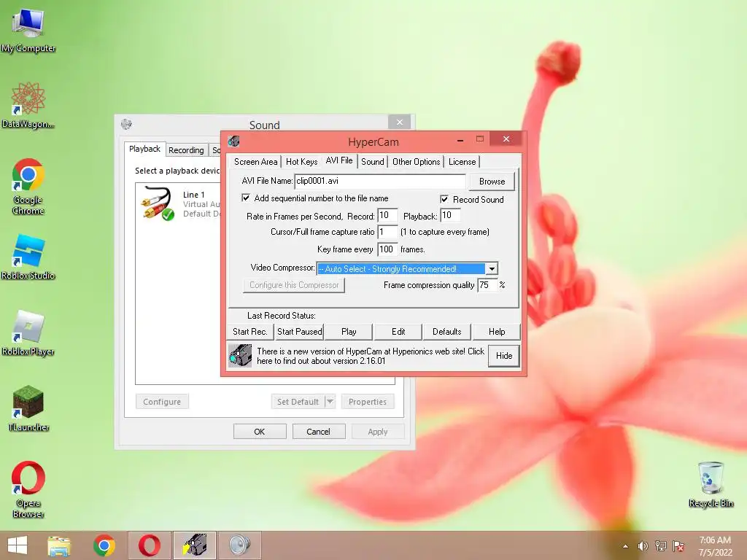Open Roblox Studio desktop shortcut
This screenshot has width=747, height=560.
tap(28, 257)
